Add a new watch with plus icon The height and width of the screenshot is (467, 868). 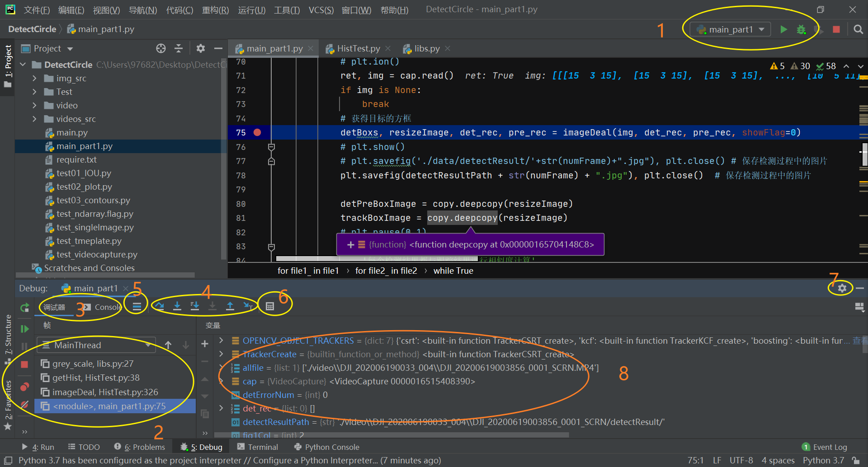pyautogui.click(x=205, y=344)
